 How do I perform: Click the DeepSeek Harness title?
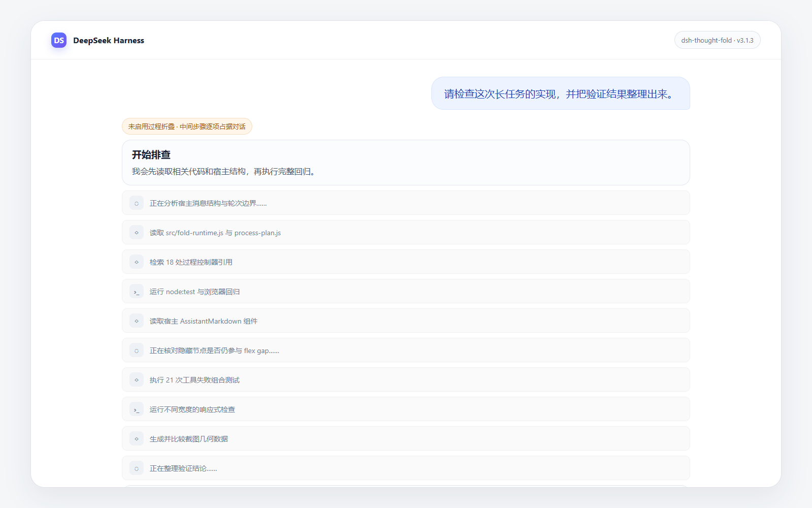coord(109,40)
